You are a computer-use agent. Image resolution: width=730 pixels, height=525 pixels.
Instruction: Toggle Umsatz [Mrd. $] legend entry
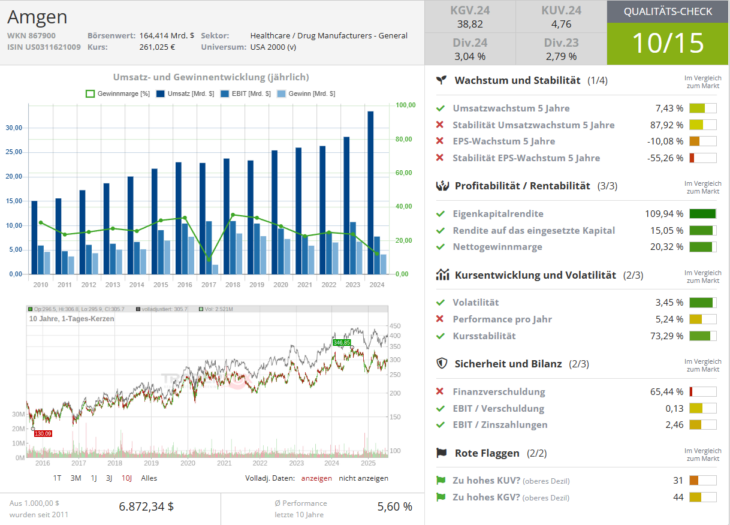[x=185, y=94]
